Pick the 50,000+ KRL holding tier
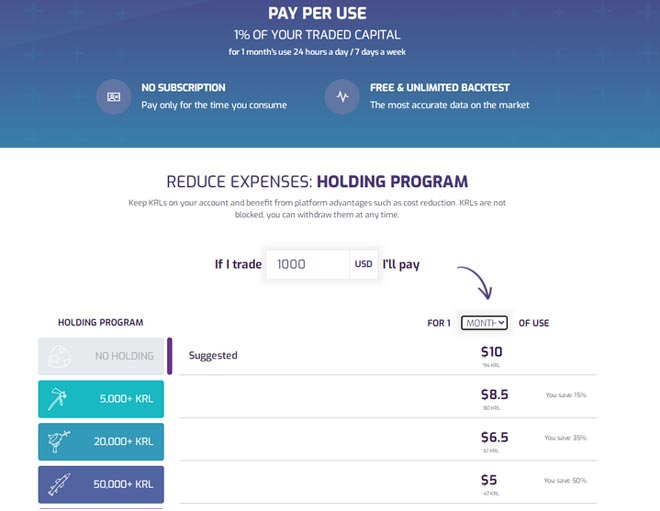The width and height of the screenshot is (660, 511). (101, 484)
